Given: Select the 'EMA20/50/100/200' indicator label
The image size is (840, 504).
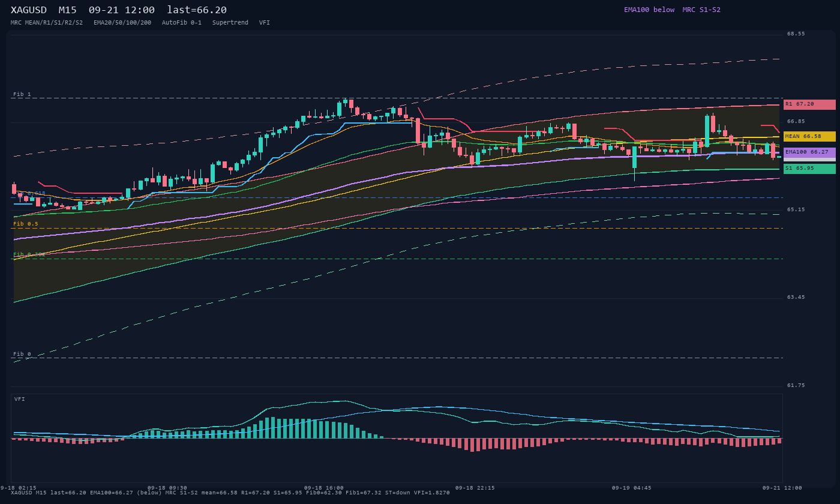Looking at the screenshot, I should pos(122,23).
